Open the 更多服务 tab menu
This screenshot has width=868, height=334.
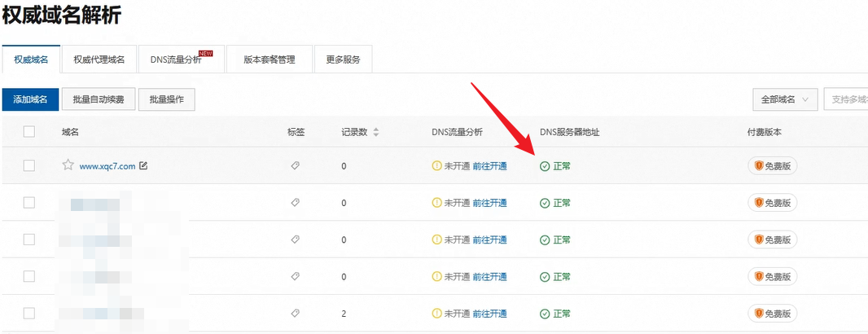(343, 59)
